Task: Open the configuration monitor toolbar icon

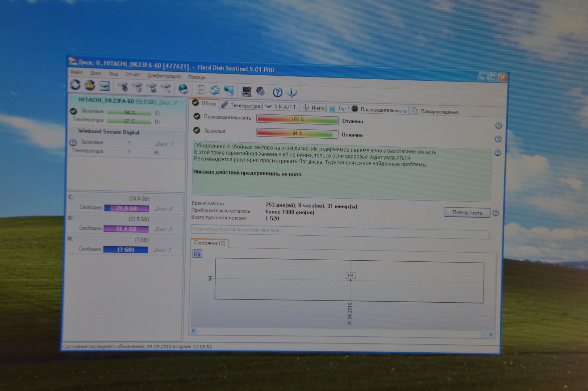Action: 247,91
